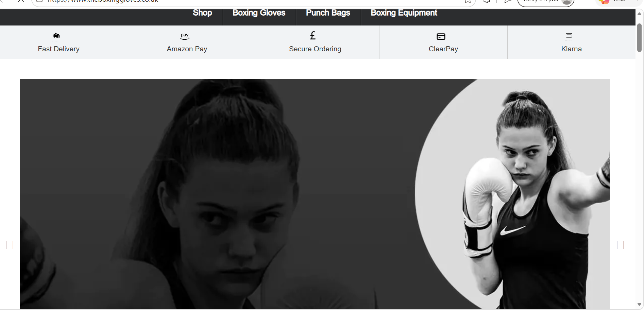The height and width of the screenshot is (311, 644).
Task: Click the Amazon Pay logo icon
Action: click(185, 36)
